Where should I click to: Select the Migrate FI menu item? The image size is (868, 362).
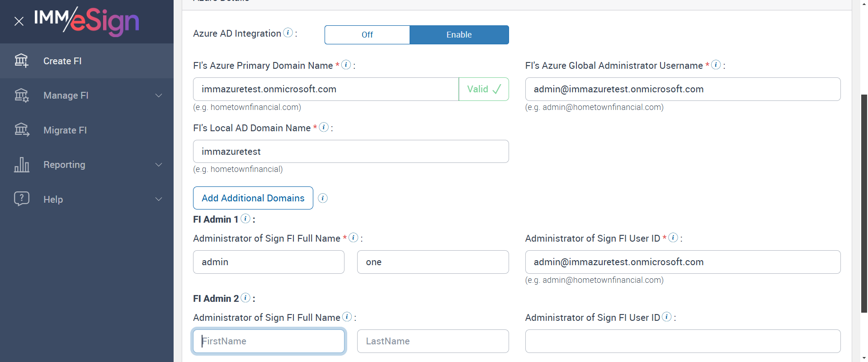click(x=65, y=130)
